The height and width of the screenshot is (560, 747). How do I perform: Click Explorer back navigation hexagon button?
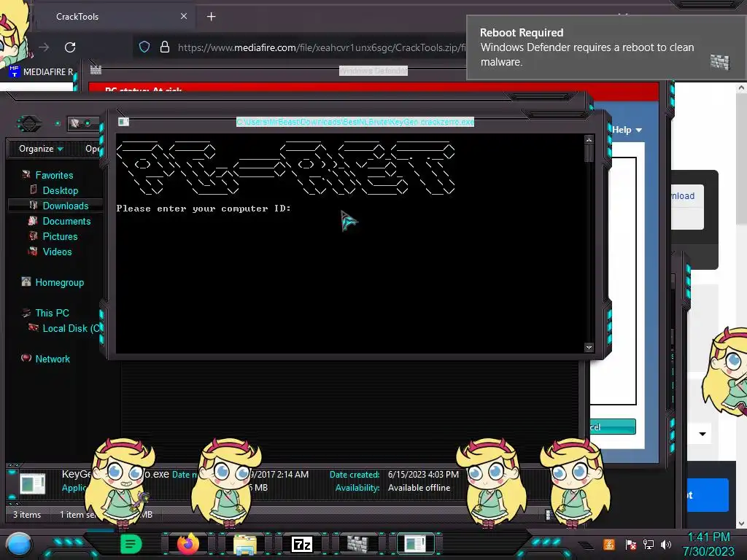(29, 124)
